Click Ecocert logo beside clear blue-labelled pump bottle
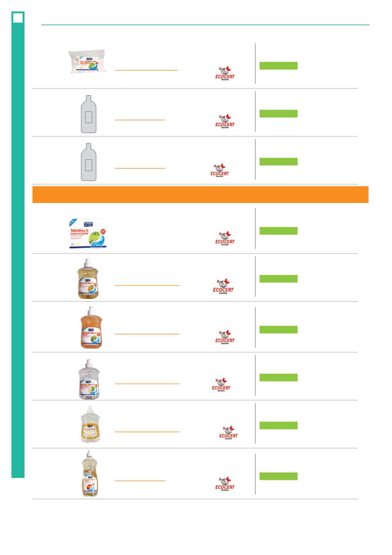The image size is (392, 555). tap(221, 384)
